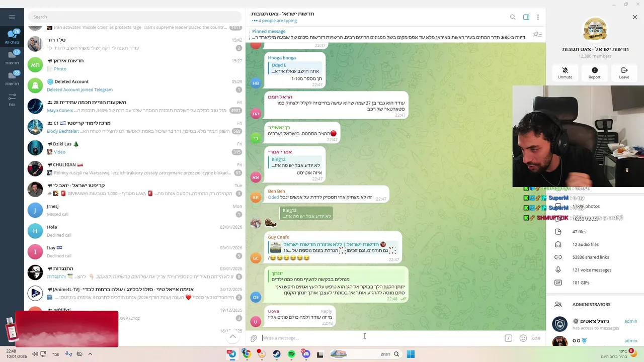Click the taskbar search box חפש
Screen dimensions: 644x362
pyautogui.click(x=365, y=354)
